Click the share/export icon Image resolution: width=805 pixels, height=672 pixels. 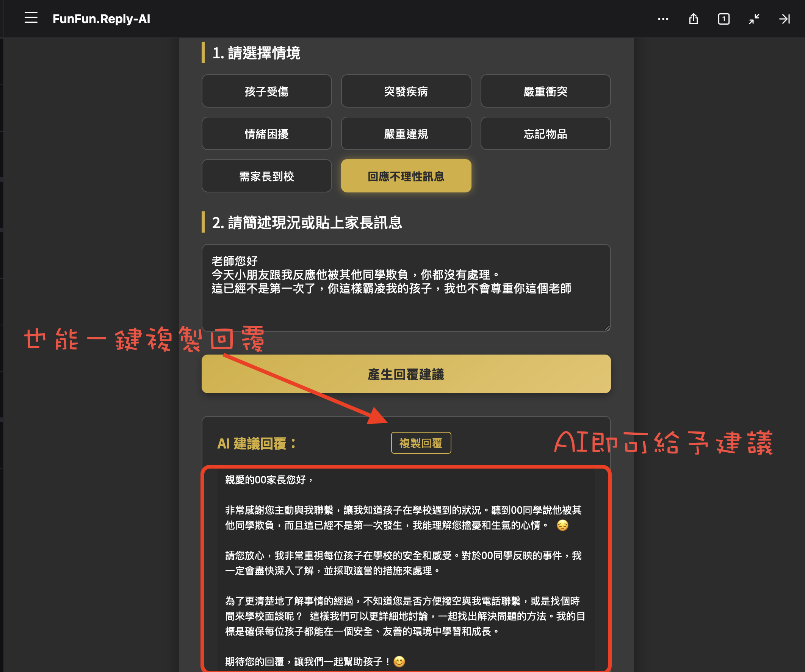(x=694, y=19)
